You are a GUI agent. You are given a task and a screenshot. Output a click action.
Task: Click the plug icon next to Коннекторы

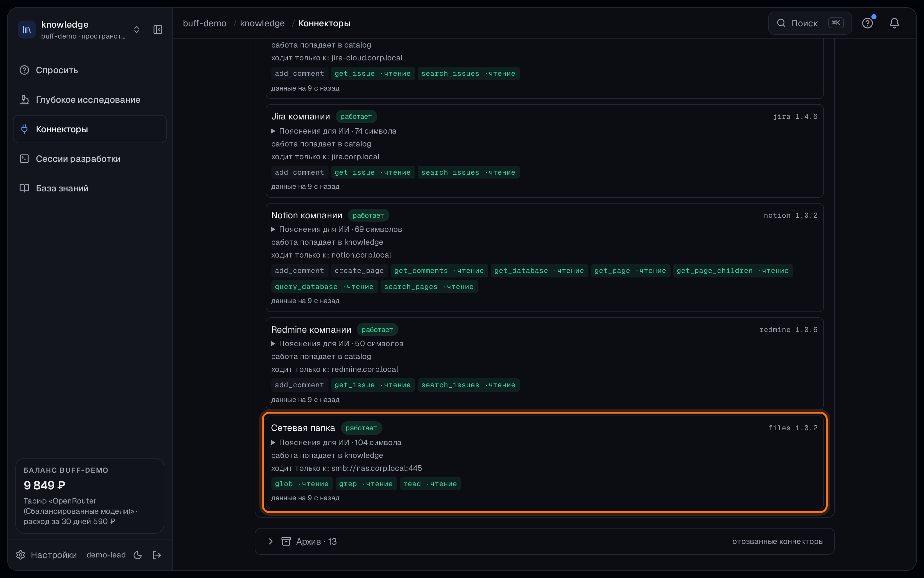pos(24,129)
